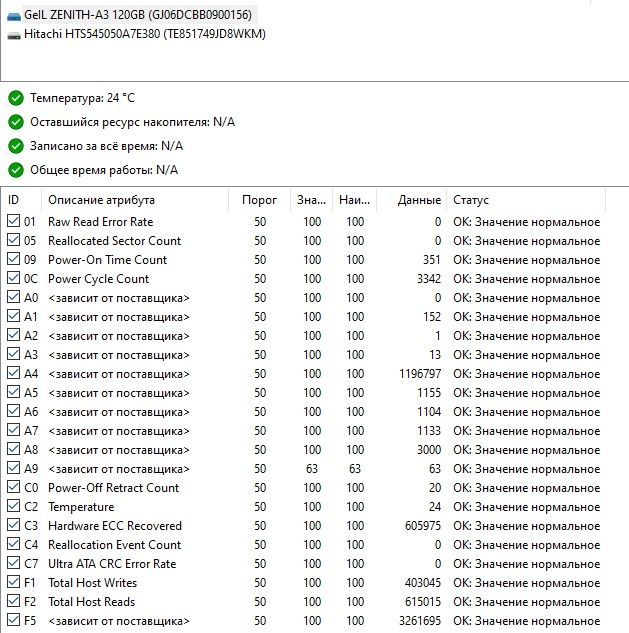The image size is (629, 633).
Task: Toggle checkbox for attribute A4
Action: point(13,373)
